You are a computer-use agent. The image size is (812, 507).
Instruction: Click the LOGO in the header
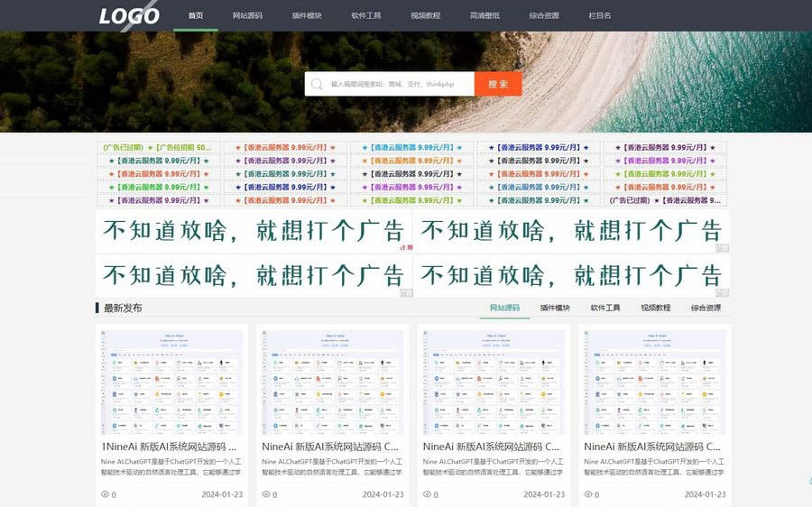tap(129, 15)
